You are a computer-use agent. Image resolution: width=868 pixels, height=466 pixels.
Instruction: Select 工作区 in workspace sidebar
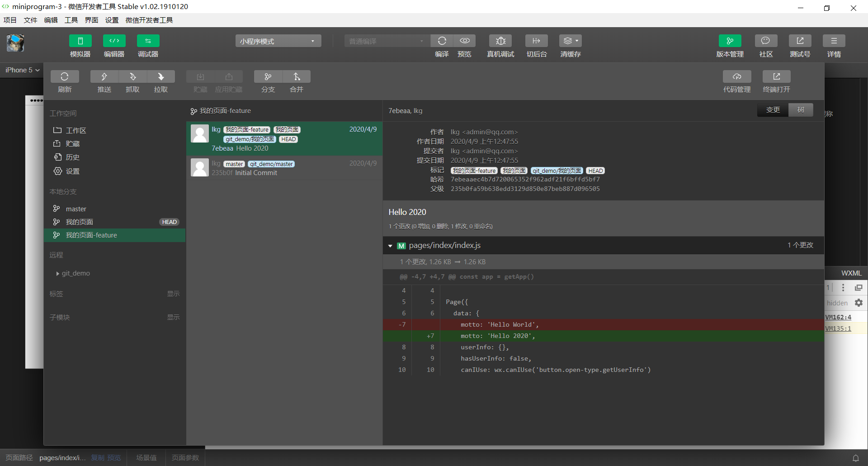(x=115, y=130)
